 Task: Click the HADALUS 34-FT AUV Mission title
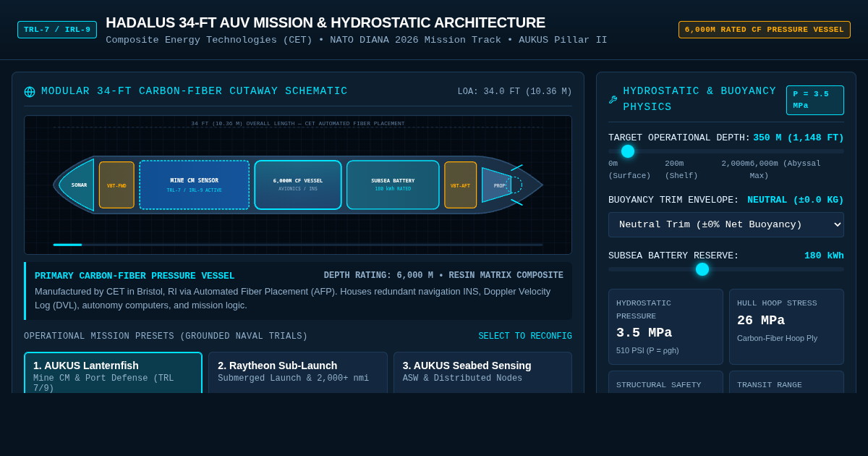(x=325, y=22)
